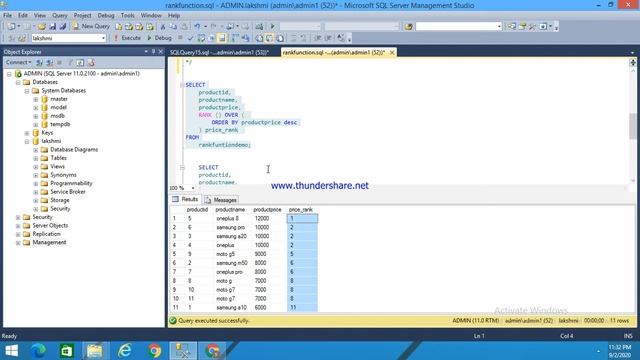Click the Save icon in toolbar

pos(52,27)
